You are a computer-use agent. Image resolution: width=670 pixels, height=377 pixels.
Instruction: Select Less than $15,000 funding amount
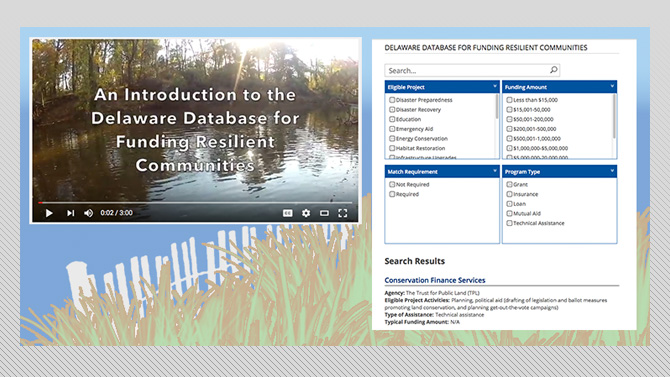[509, 100]
